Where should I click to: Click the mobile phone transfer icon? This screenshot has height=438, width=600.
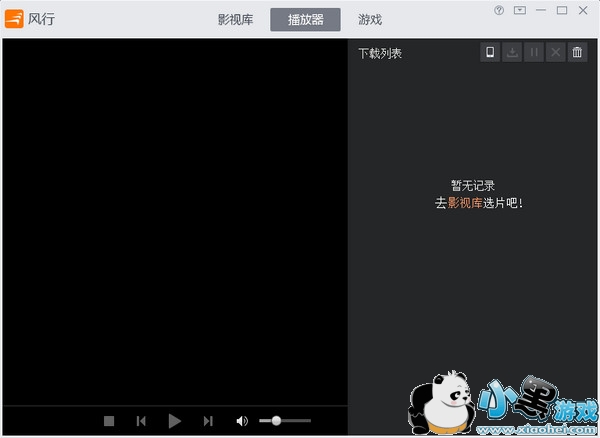click(x=490, y=52)
